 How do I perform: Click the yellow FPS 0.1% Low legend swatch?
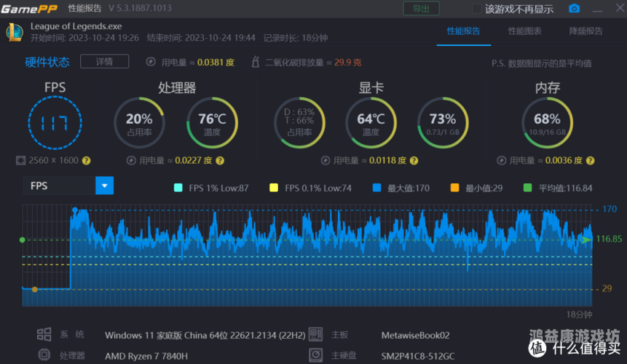coord(274,188)
